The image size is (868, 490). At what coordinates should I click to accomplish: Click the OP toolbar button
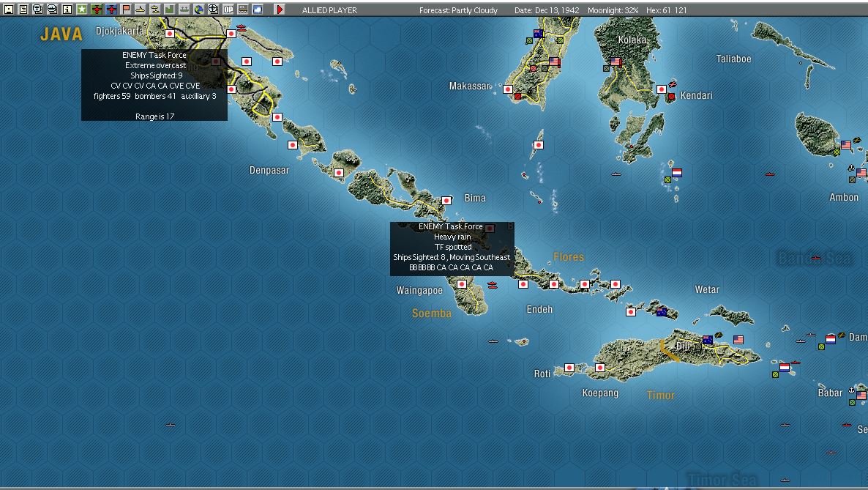[x=228, y=10]
